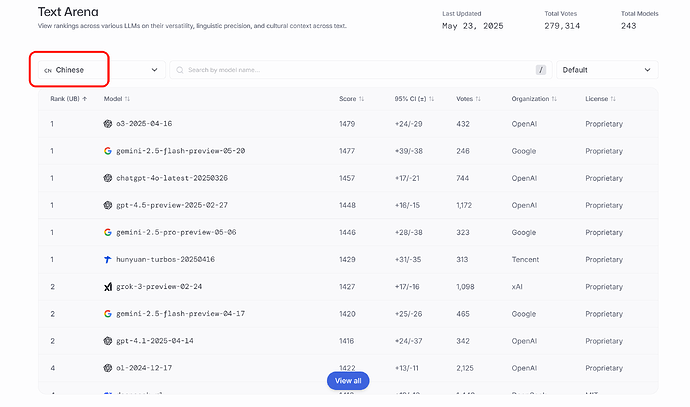
Task: Click OpenAI logo beside o3-2025-04-16
Action: tap(108, 124)
